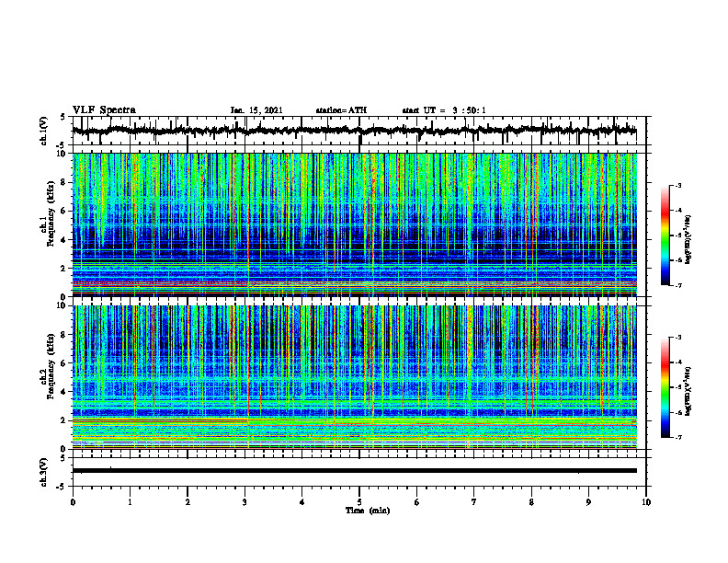Click time axis tick label "10"
The image size is (728, 563).
pos(646,502)
